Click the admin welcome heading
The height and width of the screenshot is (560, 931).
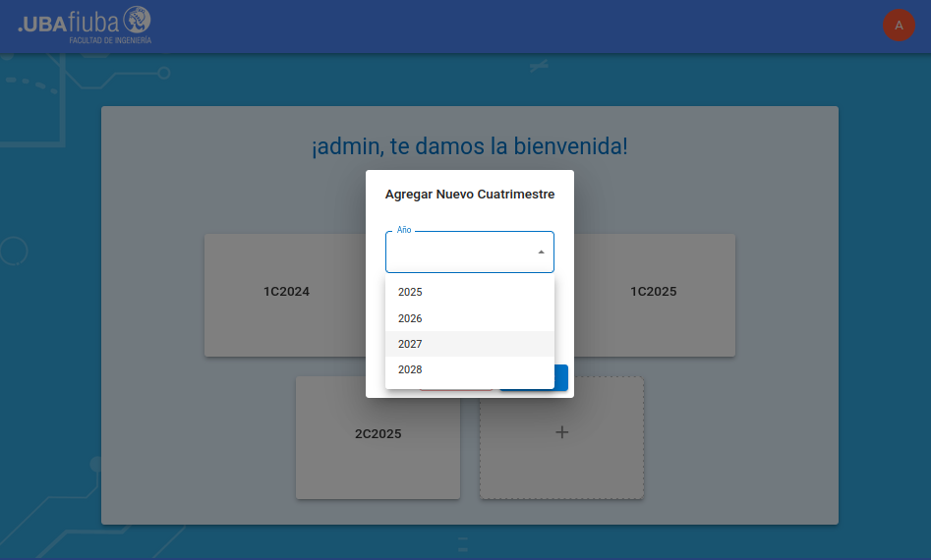tap(469, 147)
